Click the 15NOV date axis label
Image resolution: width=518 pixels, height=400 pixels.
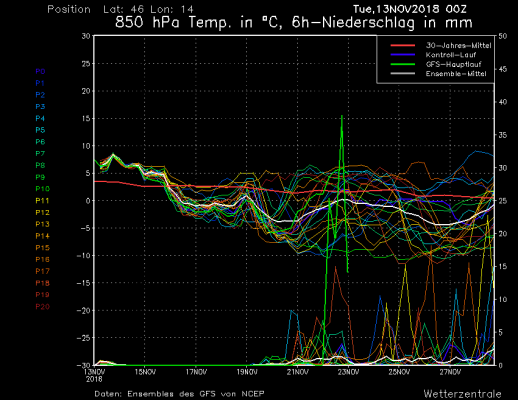[145, 372]
